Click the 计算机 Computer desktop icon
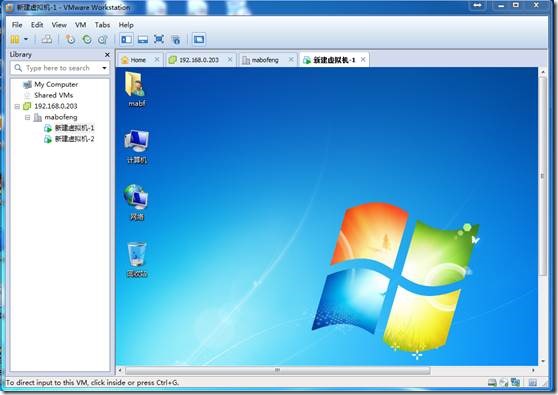The height and width of the screenshot is (395, 558). coord(137,147)
